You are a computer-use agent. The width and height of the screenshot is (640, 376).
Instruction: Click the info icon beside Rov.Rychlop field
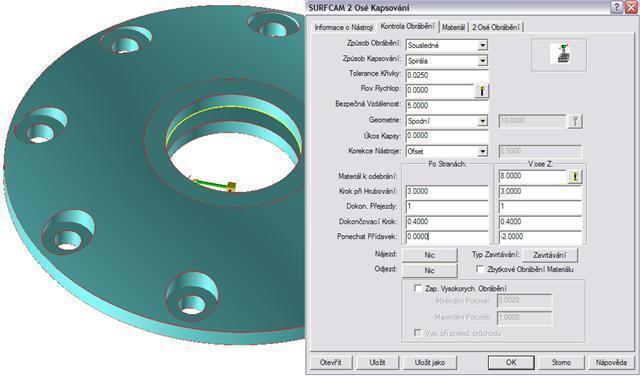482,91
